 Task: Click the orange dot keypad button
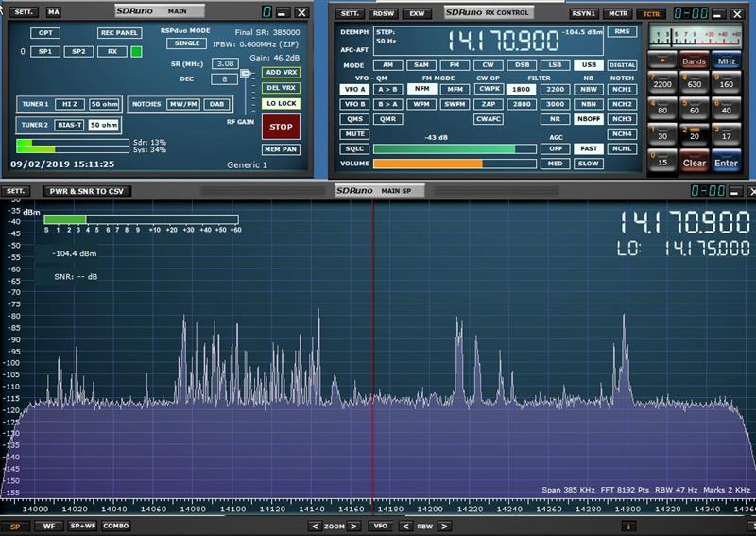(x=662, y=60)
